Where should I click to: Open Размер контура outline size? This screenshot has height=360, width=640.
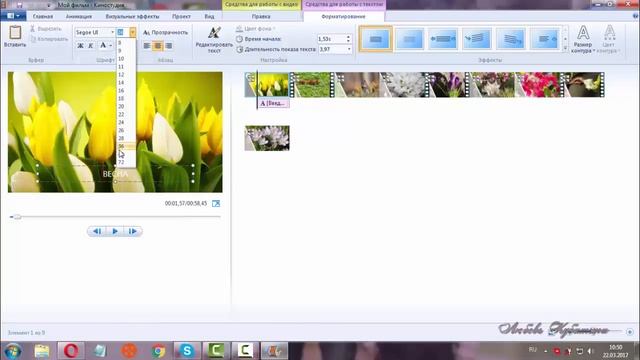click(x=583, y=39)
